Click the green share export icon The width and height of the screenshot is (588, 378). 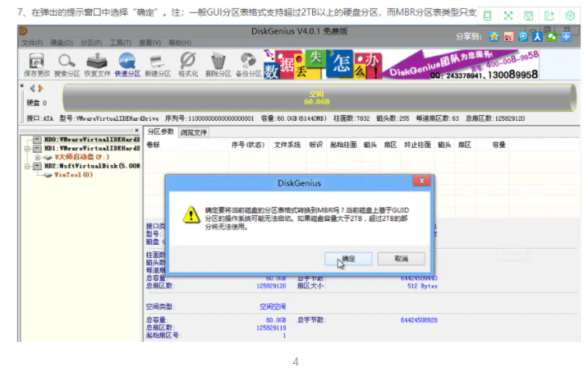tap(549, 16)
